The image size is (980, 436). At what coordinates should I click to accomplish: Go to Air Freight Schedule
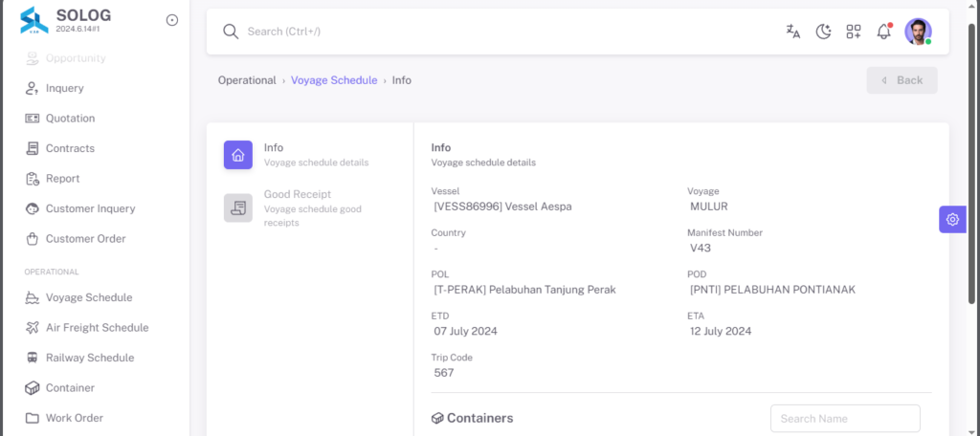pyautogui.click(x=98, y=327)
